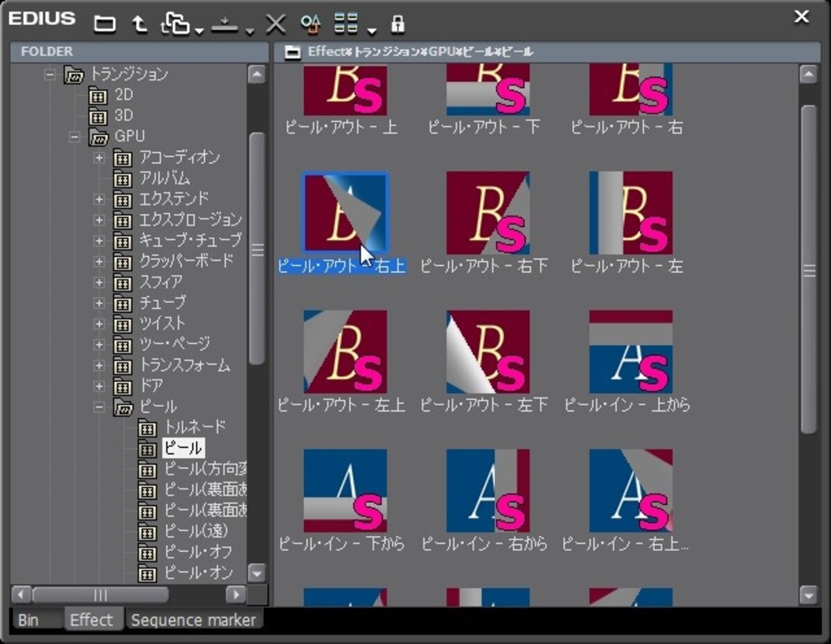
Task: Select ピール・アウト - 下 effect thumbnail
Action: pyautogui.click(x=488, y=90)
